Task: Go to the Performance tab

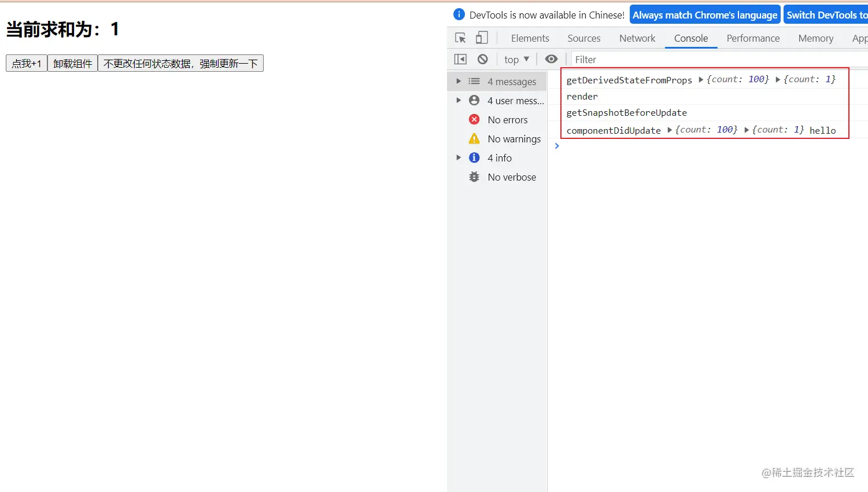Action: pos(753,38)
